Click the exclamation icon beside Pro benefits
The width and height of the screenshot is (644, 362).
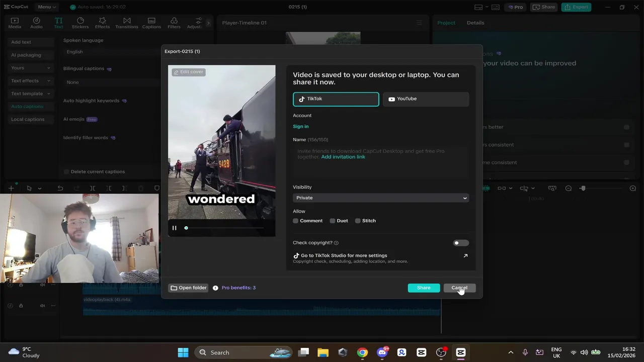pos(215,288)
